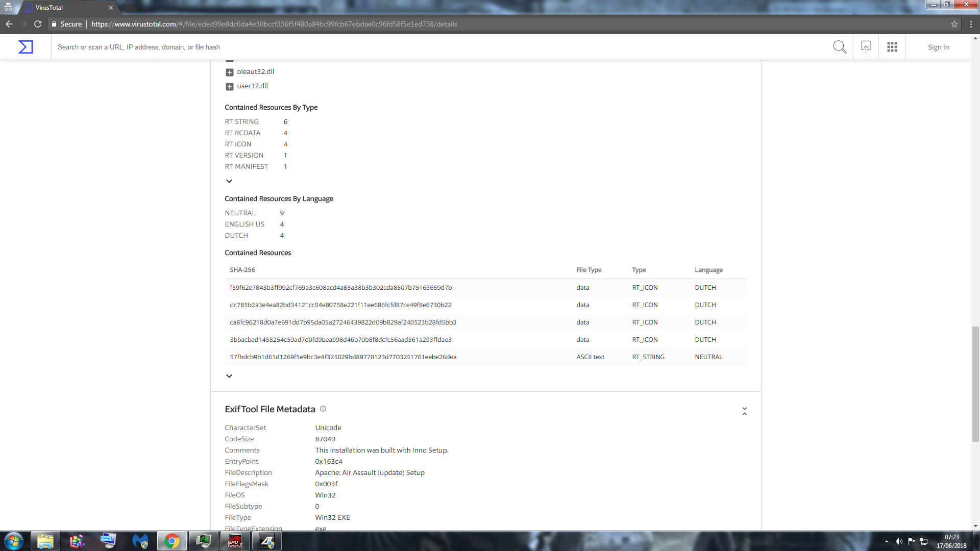Viewport: 980px width, 551px height.
Task: Click the volume speaker tray icon
Action: point(899,541)
